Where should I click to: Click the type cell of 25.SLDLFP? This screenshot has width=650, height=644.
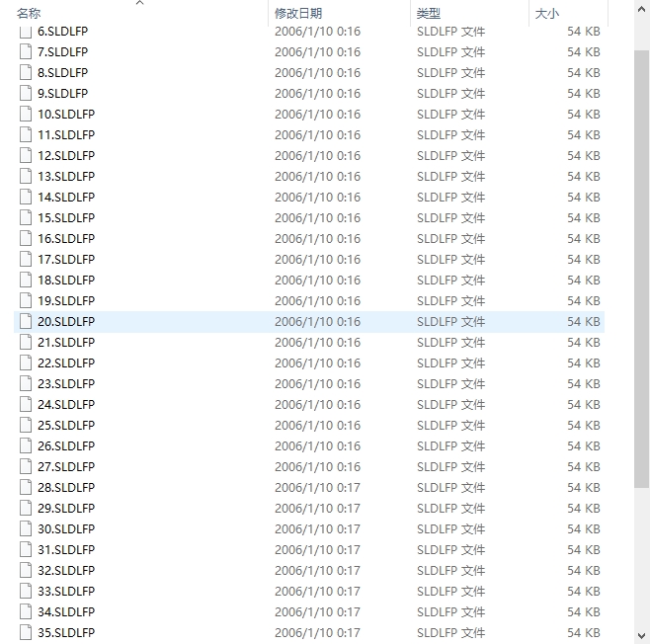coord(450,425)
